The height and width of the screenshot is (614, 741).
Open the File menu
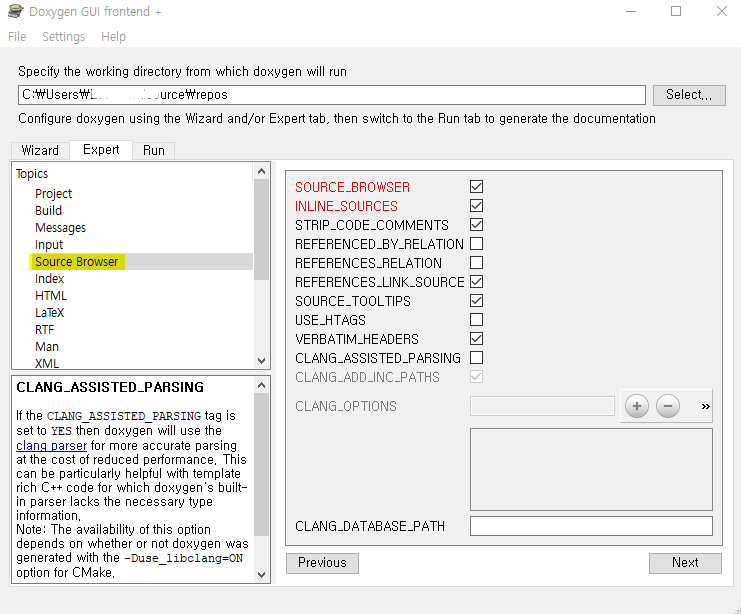pyautogui.click(x=17, y=36)
